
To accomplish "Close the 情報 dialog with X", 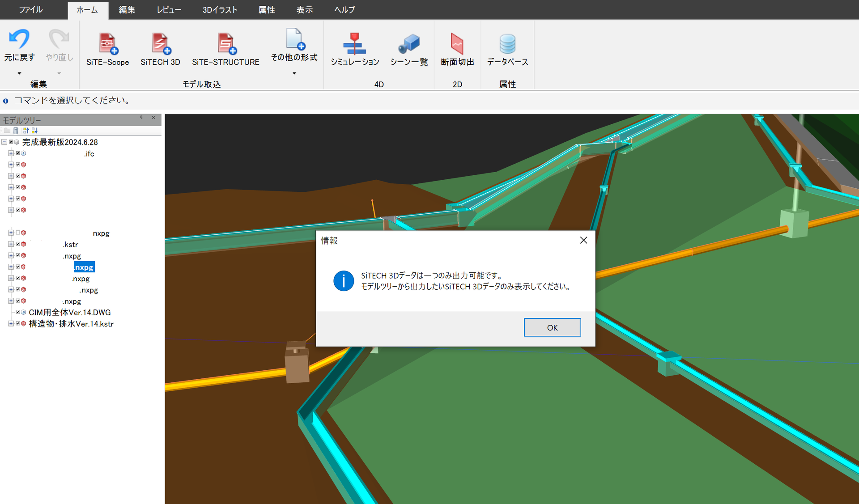I will click(583, 240).
